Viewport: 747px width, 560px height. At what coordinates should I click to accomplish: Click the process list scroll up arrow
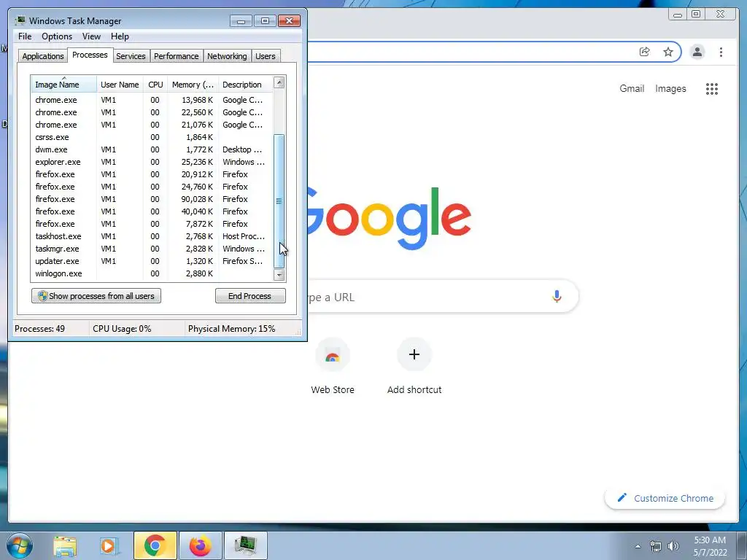(x=279, y=83)
